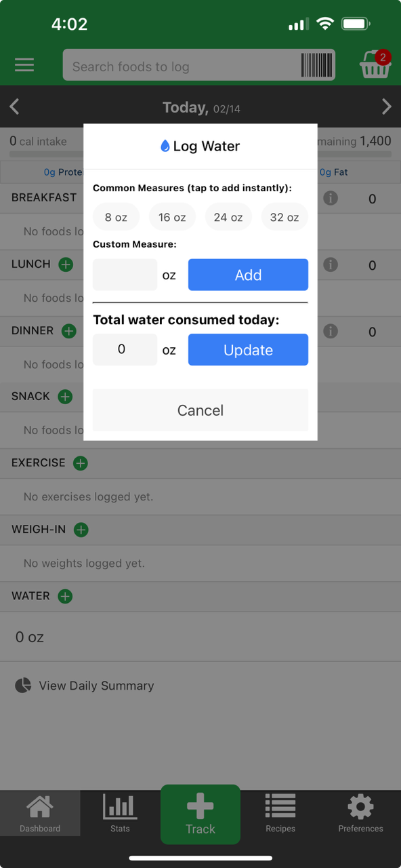This screenshot has width=401, height=868.
Task: Select the 32 oz common measure
Action: [284, 217]
